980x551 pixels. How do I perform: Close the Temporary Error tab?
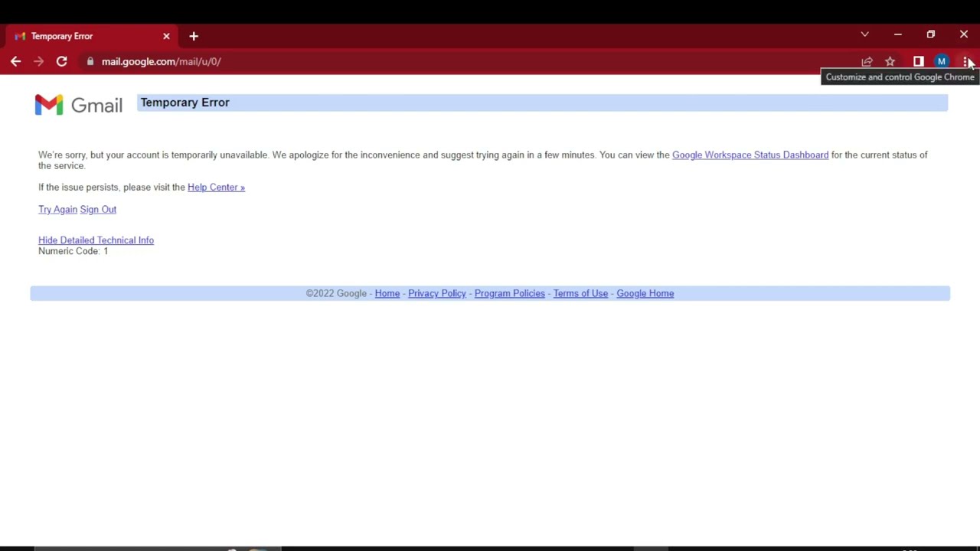coord(166,36)
